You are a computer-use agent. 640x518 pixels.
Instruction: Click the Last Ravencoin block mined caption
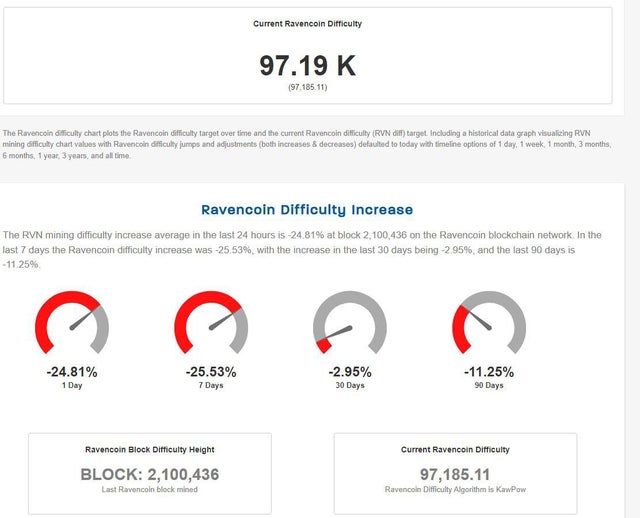pos(150,490)
